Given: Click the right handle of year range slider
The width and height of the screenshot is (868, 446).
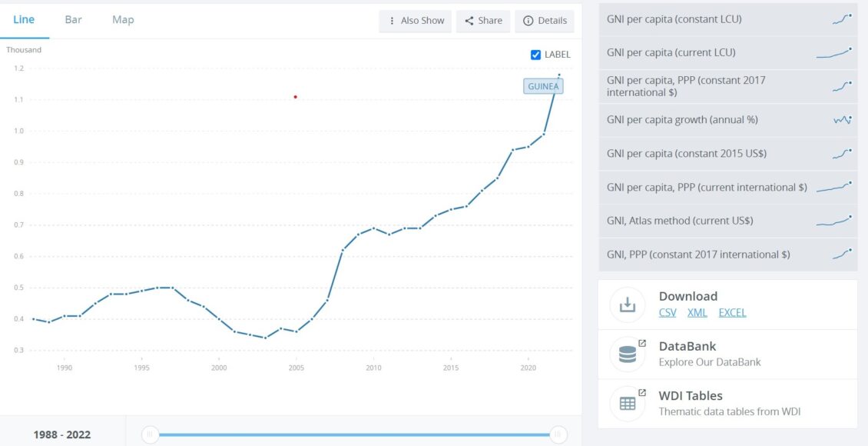Looking at the screenshot, I should 558,434.
